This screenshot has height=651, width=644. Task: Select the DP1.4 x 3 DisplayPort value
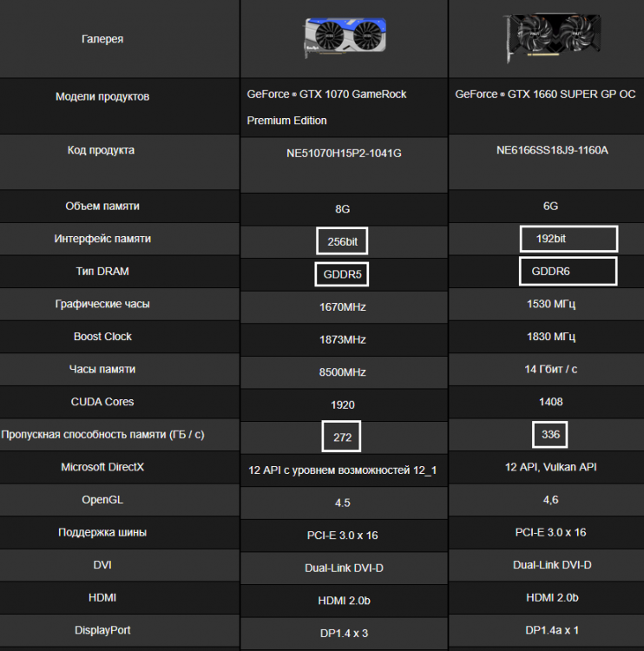click(x=344, y=633)
